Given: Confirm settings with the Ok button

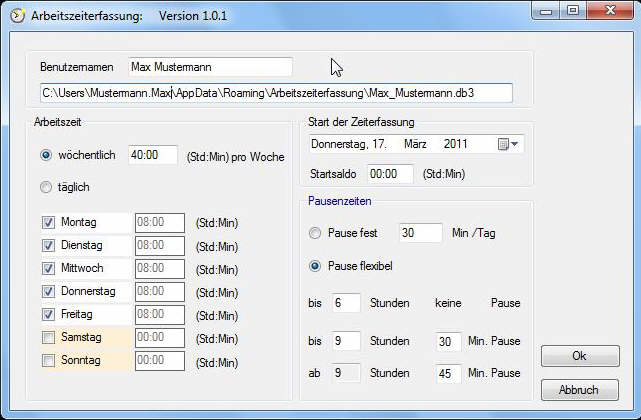Looking at the screenshot, I should point(580,356).
